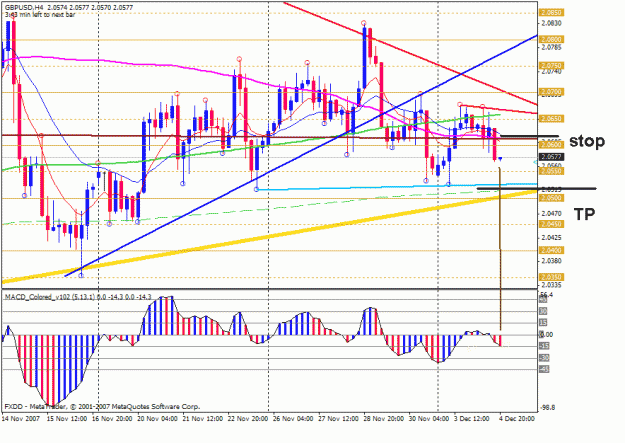The height and width of the screenshot is (443, 625).
Task: Select the brown vertical line at latest bar
Action: 500,249
